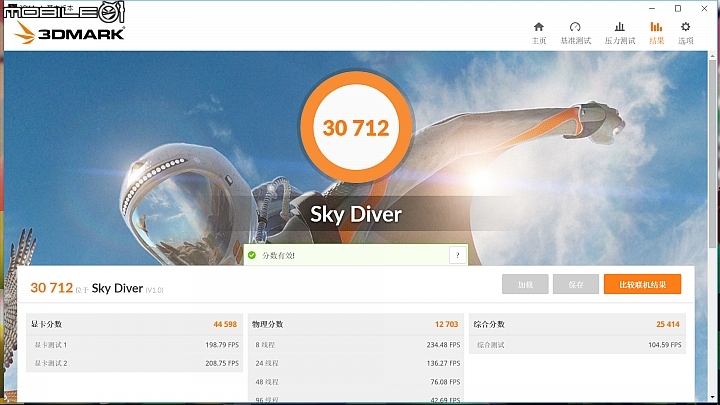
Task: Open the Stress Test (压力测试) icon
Action: [619, 27]
